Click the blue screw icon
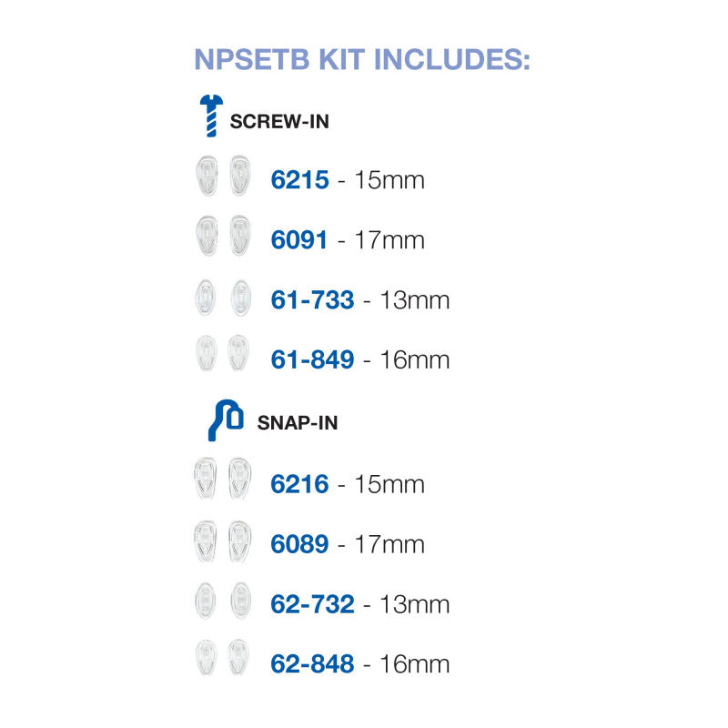This screenshot has height=728, width=728. [211, 116]
